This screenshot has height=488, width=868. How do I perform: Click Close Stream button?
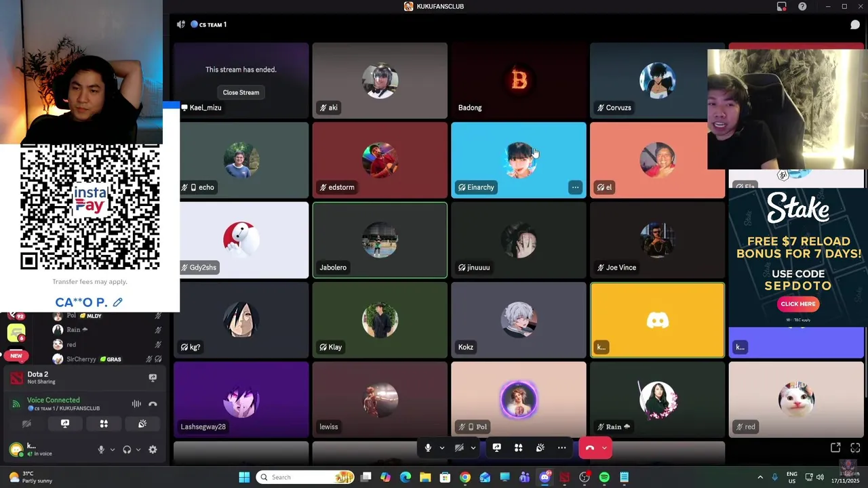tap(241, 92)
